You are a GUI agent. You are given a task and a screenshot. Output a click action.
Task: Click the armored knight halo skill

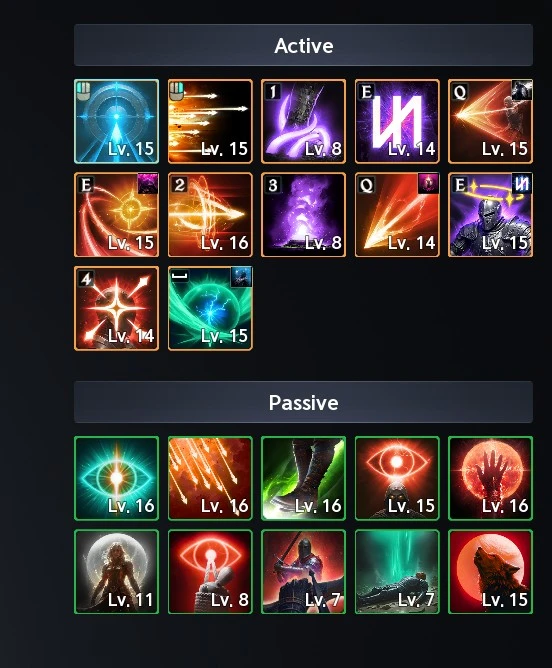click(490, 215)
